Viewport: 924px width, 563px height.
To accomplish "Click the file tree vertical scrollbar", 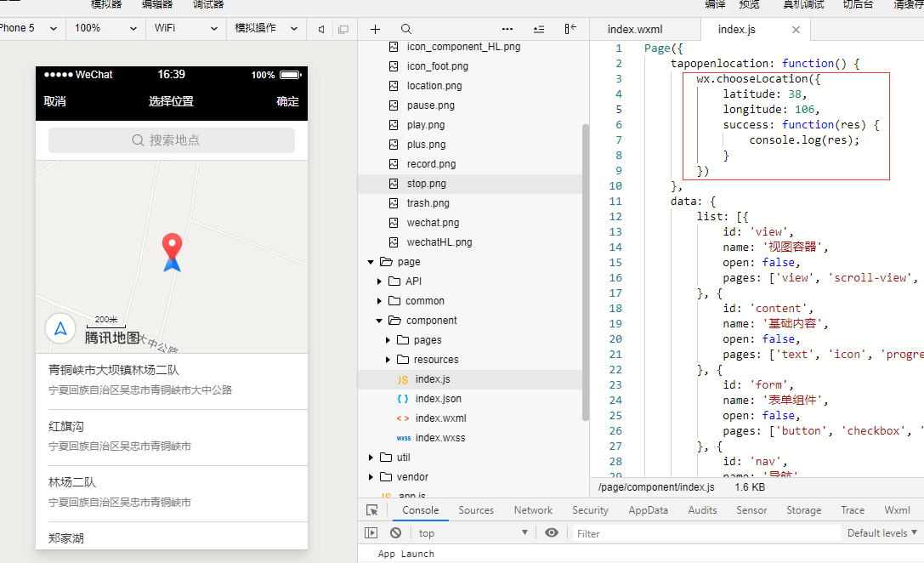I will point(585,272).
